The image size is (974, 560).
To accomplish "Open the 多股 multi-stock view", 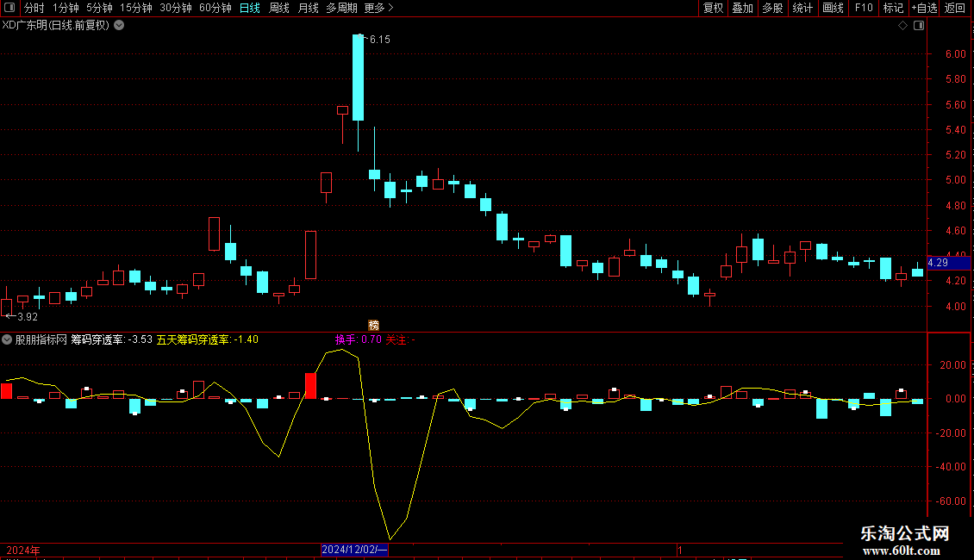I will tap(772, 8).
